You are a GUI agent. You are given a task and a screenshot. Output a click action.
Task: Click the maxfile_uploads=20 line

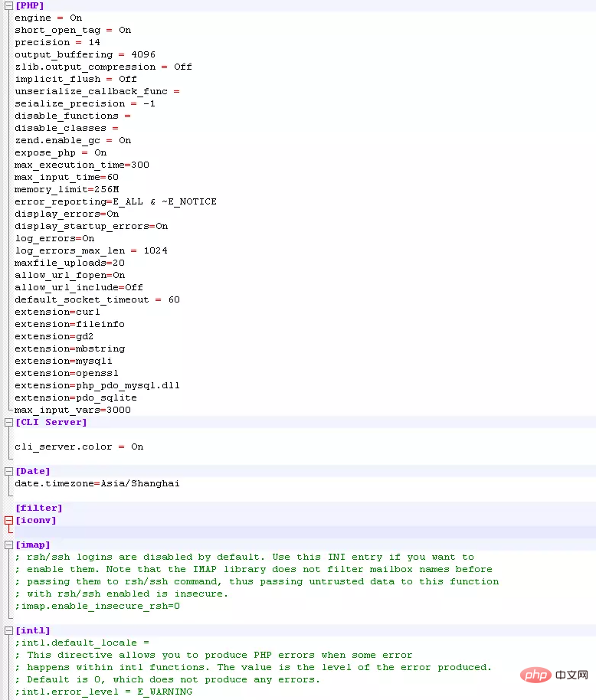pyautogui.click(x=70, y=263)
